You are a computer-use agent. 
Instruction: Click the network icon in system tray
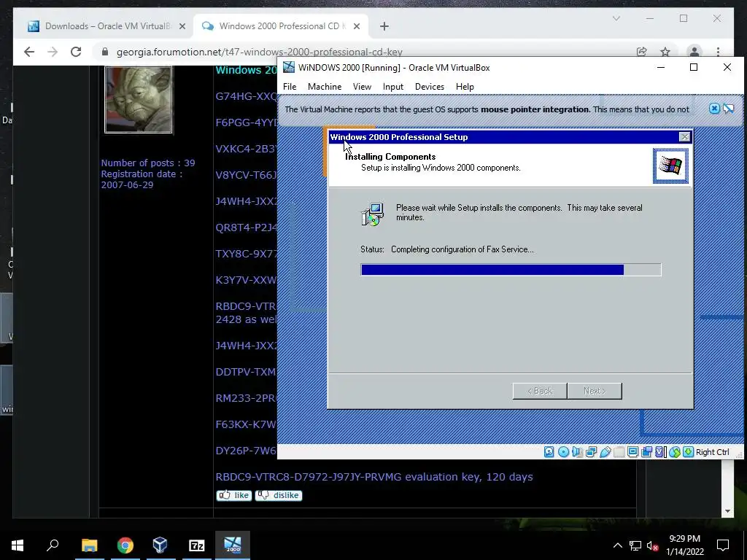pyautogui.click(x=635, y=545)
